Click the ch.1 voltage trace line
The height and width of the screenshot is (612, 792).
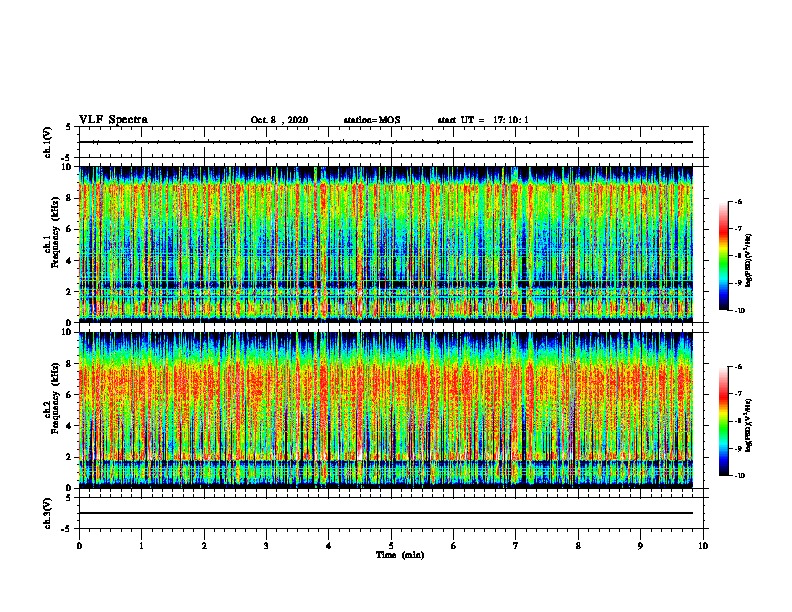pos(386,142)
